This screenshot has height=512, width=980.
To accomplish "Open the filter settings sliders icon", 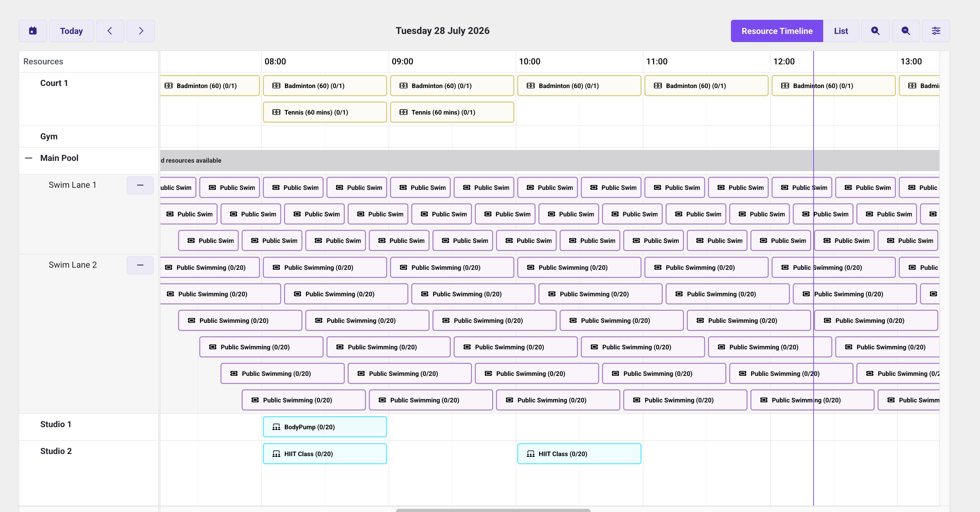I will (936, 31).
